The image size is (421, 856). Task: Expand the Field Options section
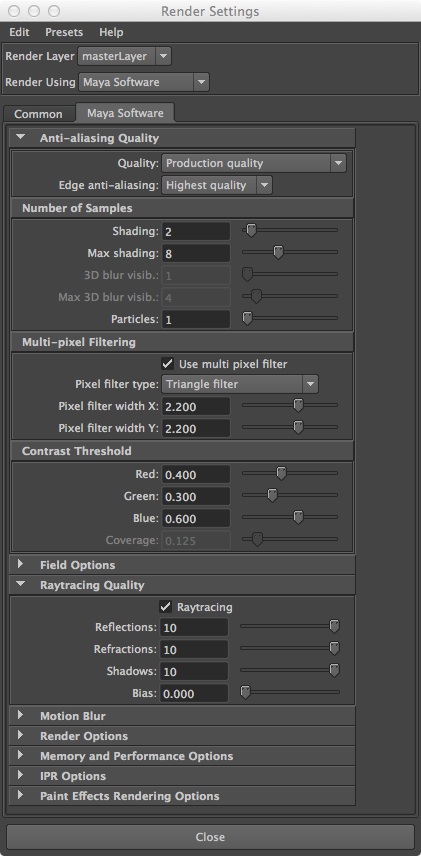click(182, 565)
